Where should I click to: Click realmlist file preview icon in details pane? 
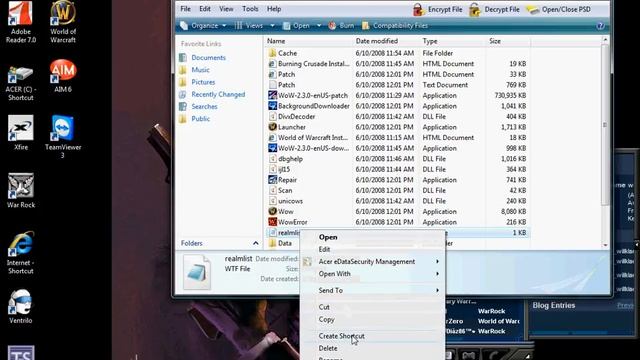(197, 272)
